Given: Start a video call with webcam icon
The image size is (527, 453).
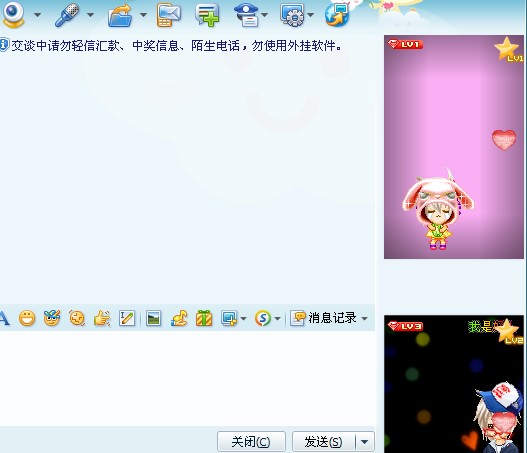Looking at the screenshot, I should click(x=13, y=14).
